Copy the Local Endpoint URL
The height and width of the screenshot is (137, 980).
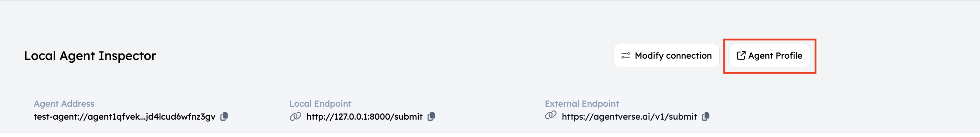tap(431, 117)
